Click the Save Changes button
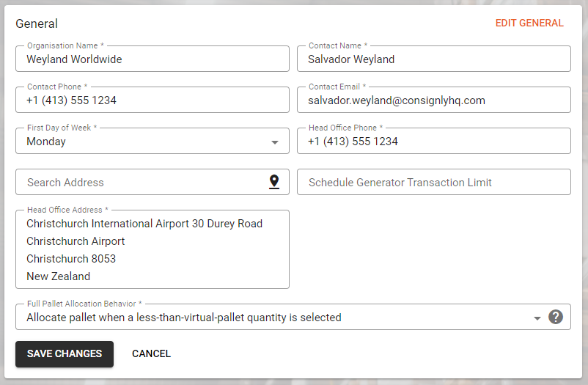588x385 pixels. click(65, 354)
